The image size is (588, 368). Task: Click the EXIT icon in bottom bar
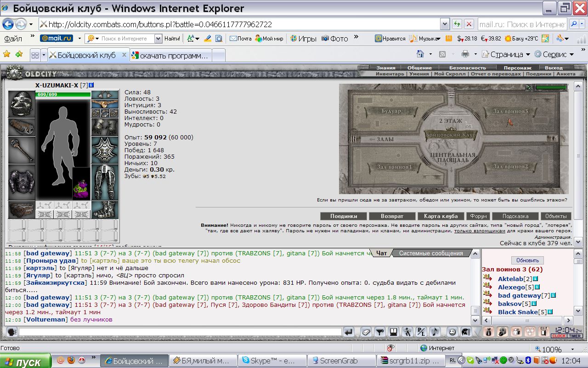point(544,332)
